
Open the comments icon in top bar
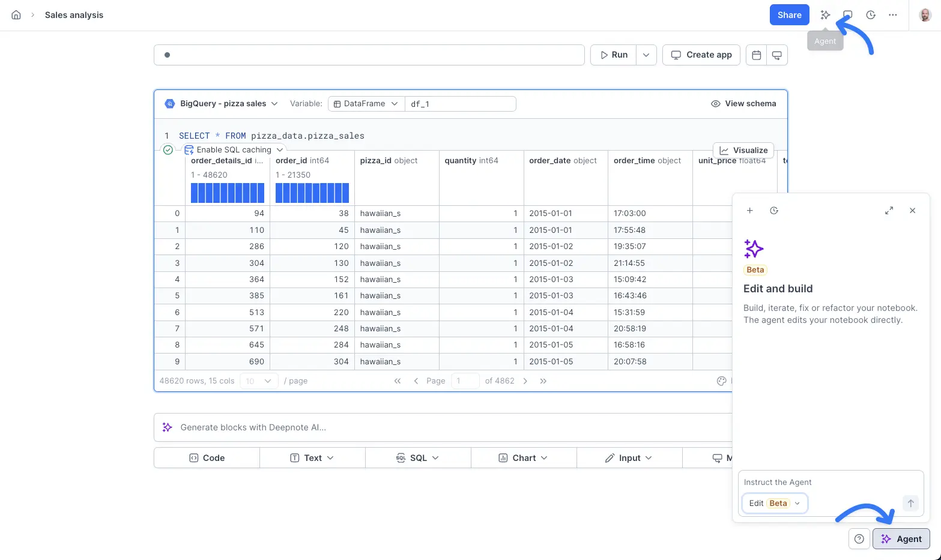pos(848,15)
